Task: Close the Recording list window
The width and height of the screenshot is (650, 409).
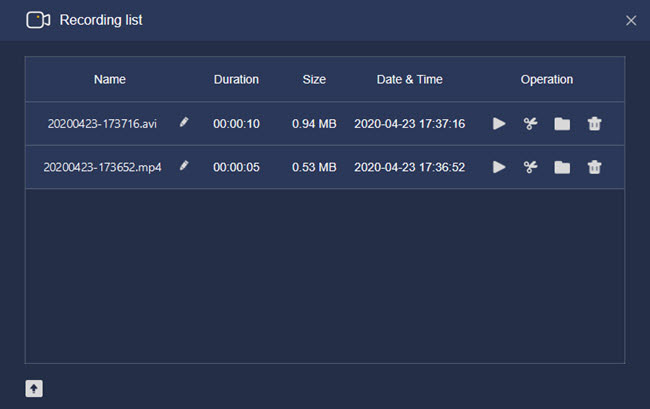Action: click(631, 20)
